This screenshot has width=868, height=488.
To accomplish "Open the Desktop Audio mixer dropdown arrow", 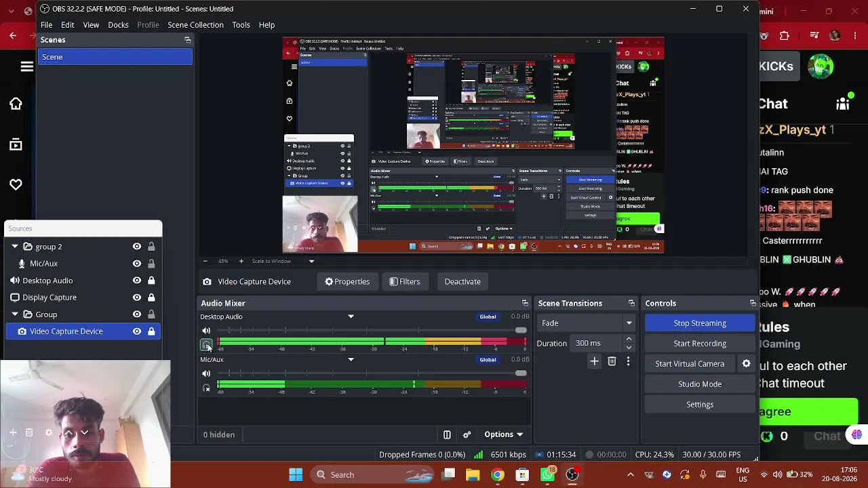I will click(351, 317).
